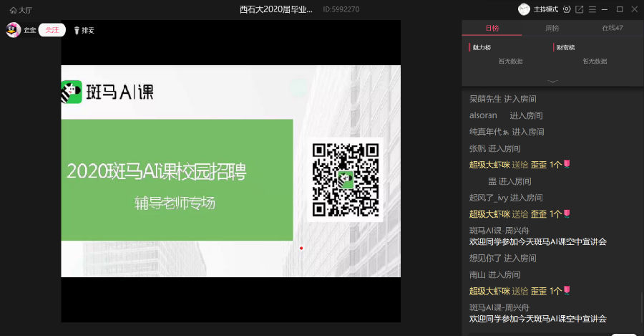This screenshot has height=336, width=644.
Task: Open the 在线47 online users tab
Action: (612, 29)
